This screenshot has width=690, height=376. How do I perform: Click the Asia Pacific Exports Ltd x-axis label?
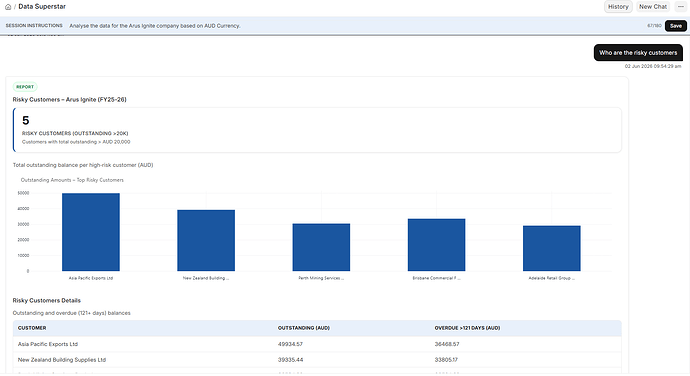pos(91,278)
